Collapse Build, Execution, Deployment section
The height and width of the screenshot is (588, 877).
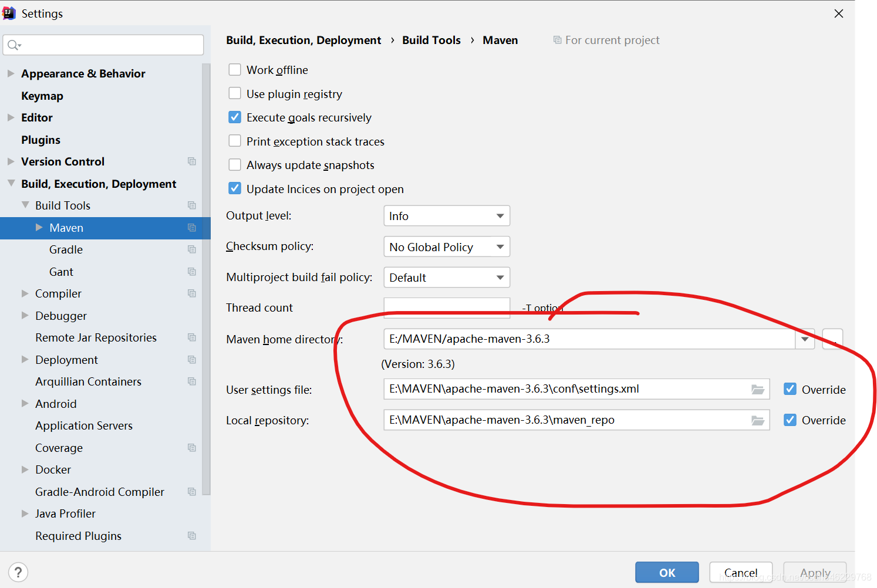(x=11, y=183)
